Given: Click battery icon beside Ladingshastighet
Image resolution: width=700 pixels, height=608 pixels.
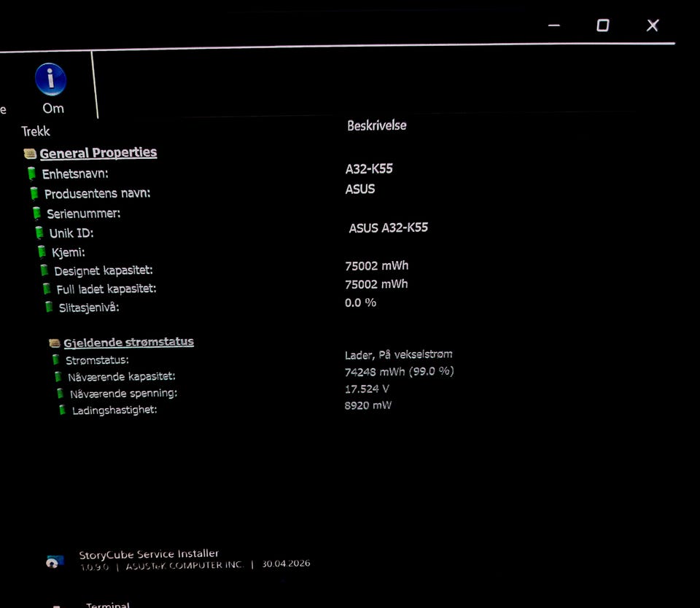Looking at the screenshot, I should coord(63,410).
